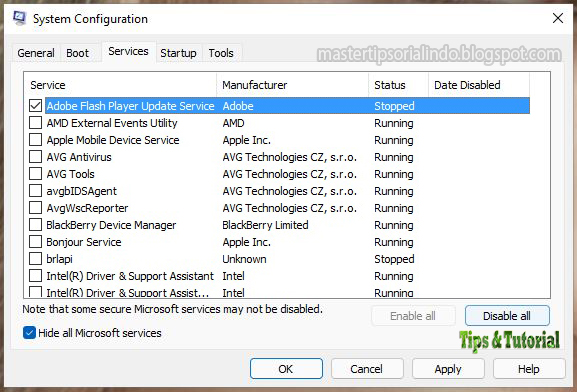This screenshot has width=577, height=392.
Task: Click the AVG Antivirus service name
Action: coord(79,157)
